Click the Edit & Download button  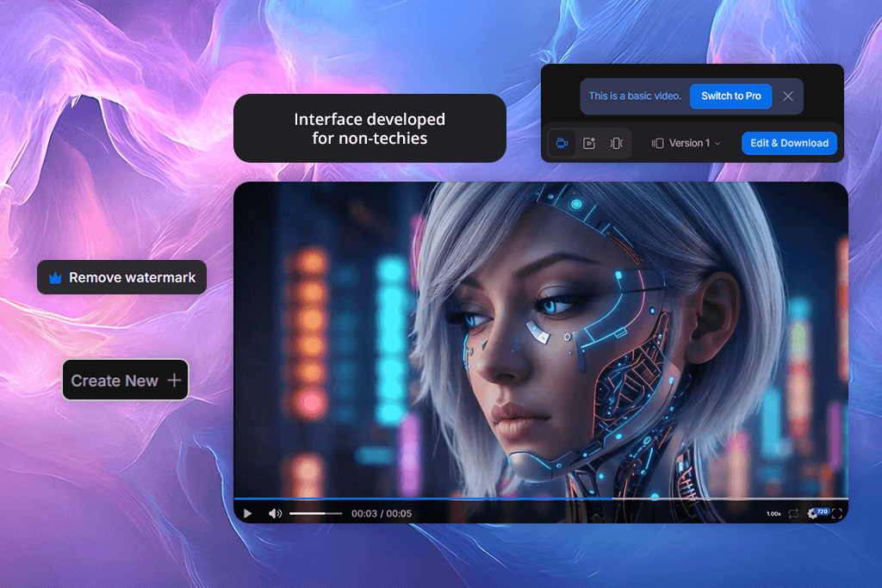tap(789, 143)
